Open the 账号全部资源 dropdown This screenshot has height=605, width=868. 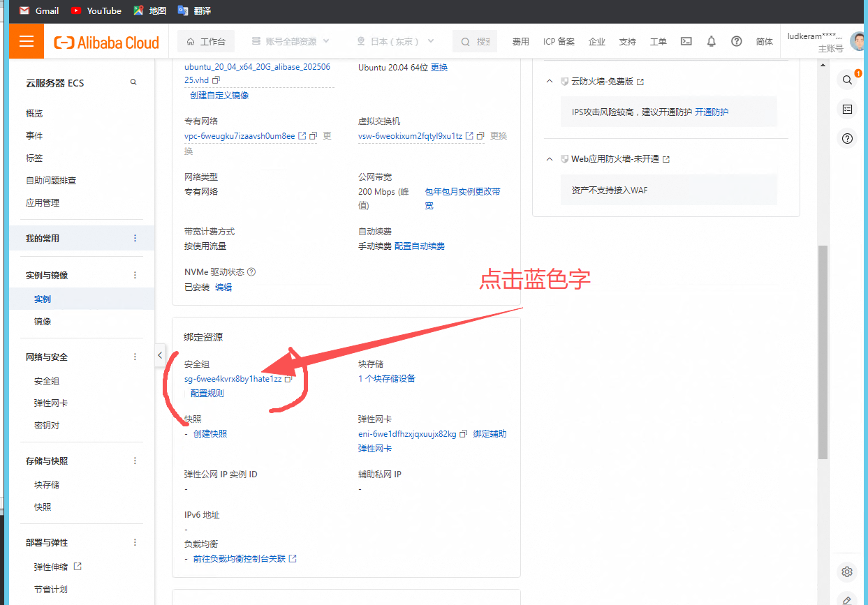290,41
